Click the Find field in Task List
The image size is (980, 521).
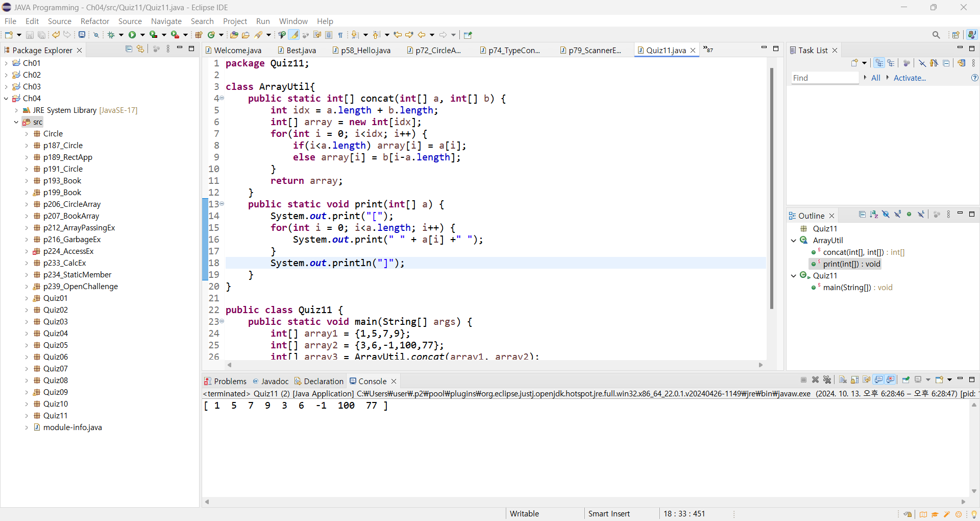(x=825, y=78)
